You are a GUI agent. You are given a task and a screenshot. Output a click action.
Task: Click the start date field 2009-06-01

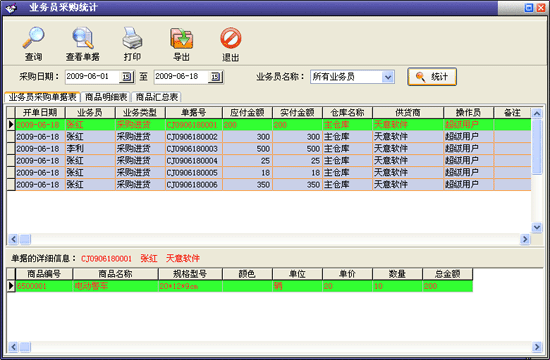92,76
